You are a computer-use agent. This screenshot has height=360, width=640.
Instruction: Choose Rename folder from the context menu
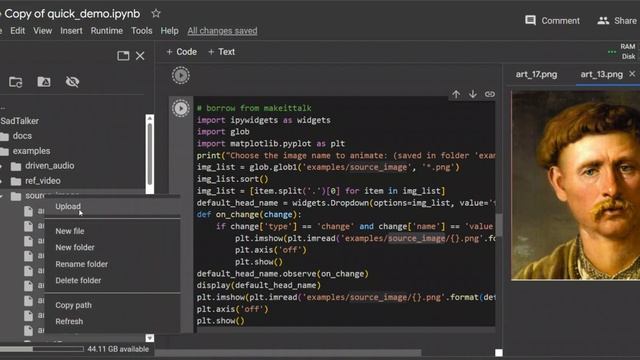(112, 264)
